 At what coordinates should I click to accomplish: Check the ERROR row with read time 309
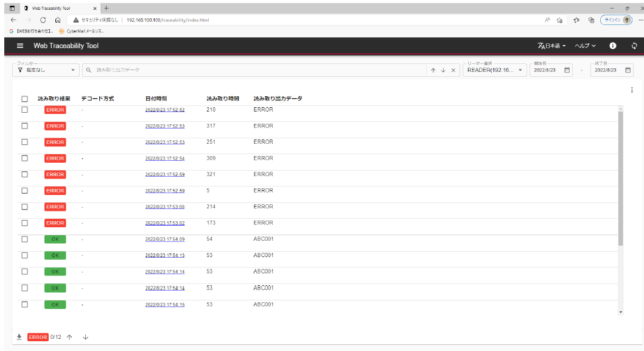point(24,158)
